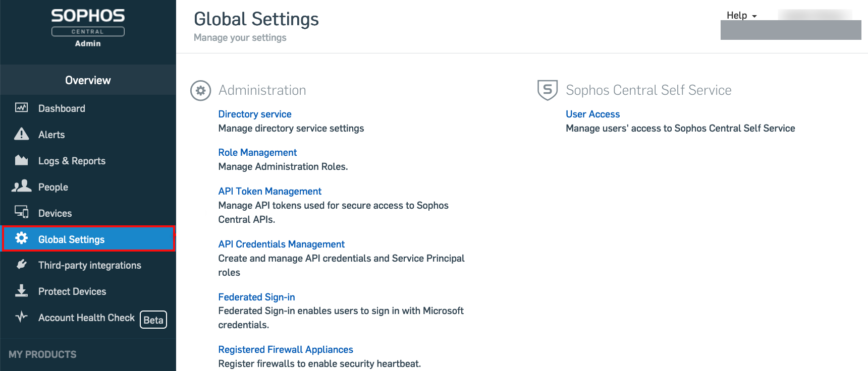Viewport: 868px width, 371px height.
Task: Click 'Manage directory service settings' text
Action: pos(291,129)
